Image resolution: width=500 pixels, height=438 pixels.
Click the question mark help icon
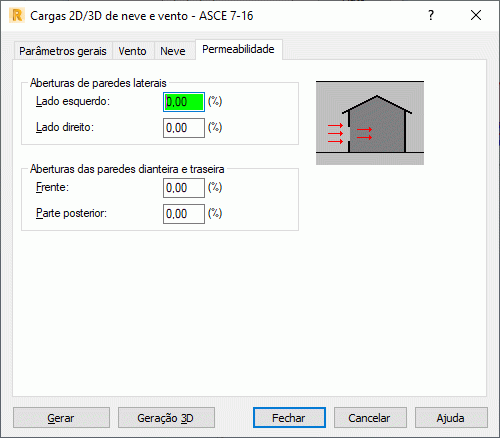[x=431, y=15]
